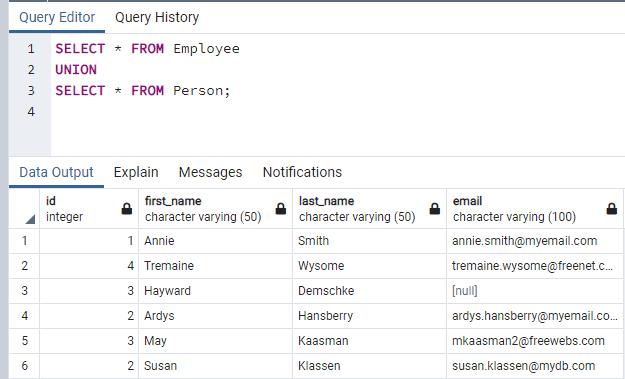The image size is (625, 379).
Task: Click lock icon in first_name column header
Action: [281, 208]
